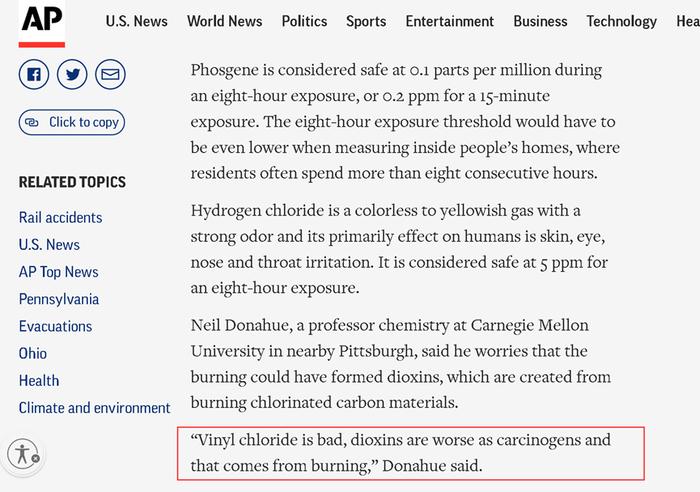The image size is (700, 492).
Task: Open the Technology section
Action: click(621, 21)
